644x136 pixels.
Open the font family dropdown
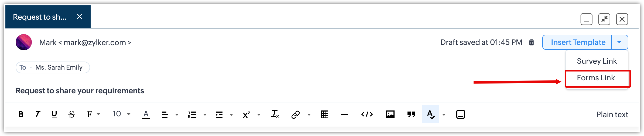point(93,114)
